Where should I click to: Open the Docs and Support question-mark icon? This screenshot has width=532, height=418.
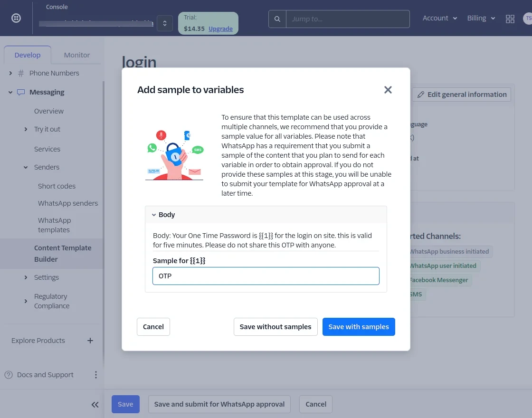[9, 375]
